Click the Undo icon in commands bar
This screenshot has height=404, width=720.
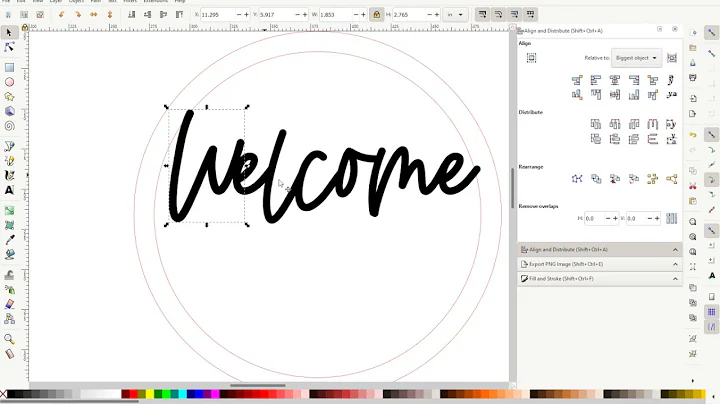pos(693,135)
